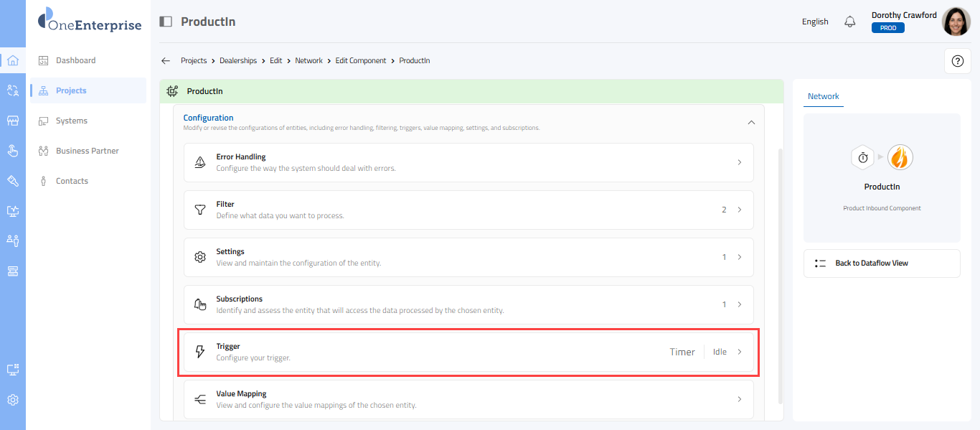This screenshot has height=430, width=980.
Task: Toggle the sidebar panel icon beside ProductIn
Action: pos(166,22)
